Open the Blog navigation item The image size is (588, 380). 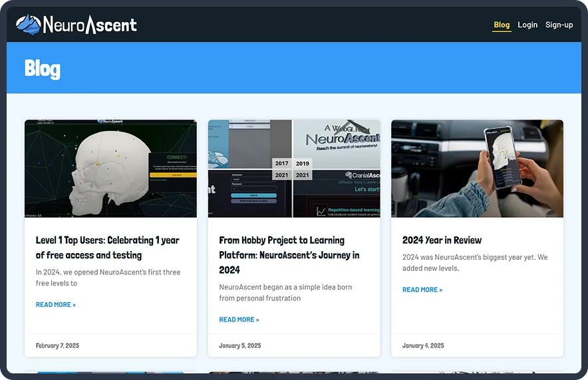(x=502, y=25)
